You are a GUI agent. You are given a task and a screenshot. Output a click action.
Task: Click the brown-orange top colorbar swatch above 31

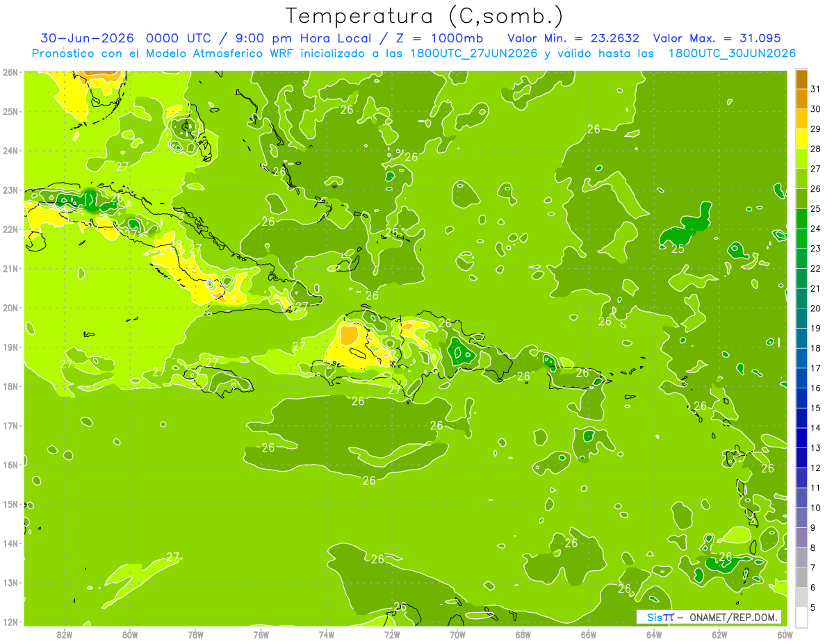801,79
